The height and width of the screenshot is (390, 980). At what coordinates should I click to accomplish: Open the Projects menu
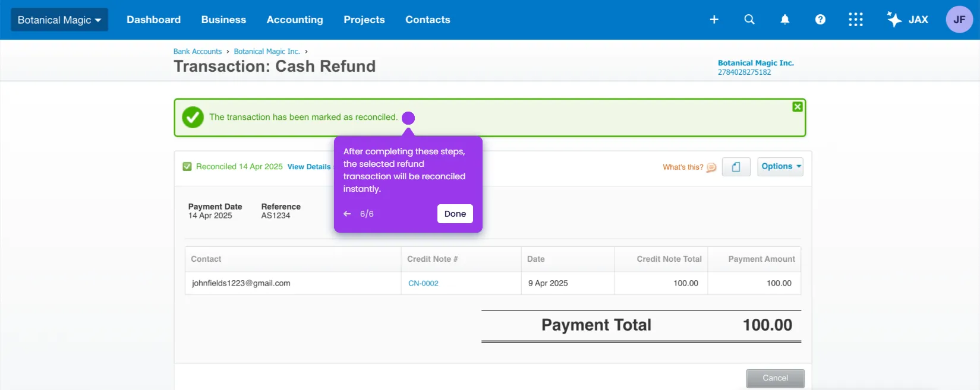[x=364, y=20]
